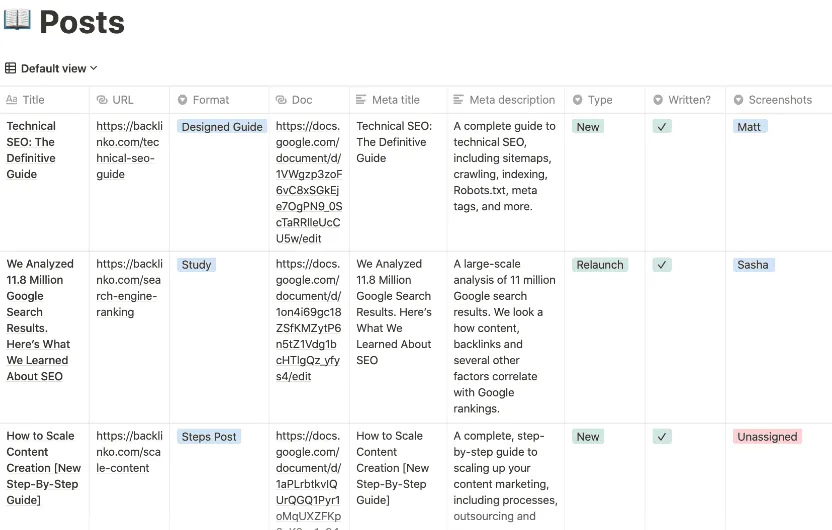Select the 'A large-scale analysis' description cell

coord(506,337)
